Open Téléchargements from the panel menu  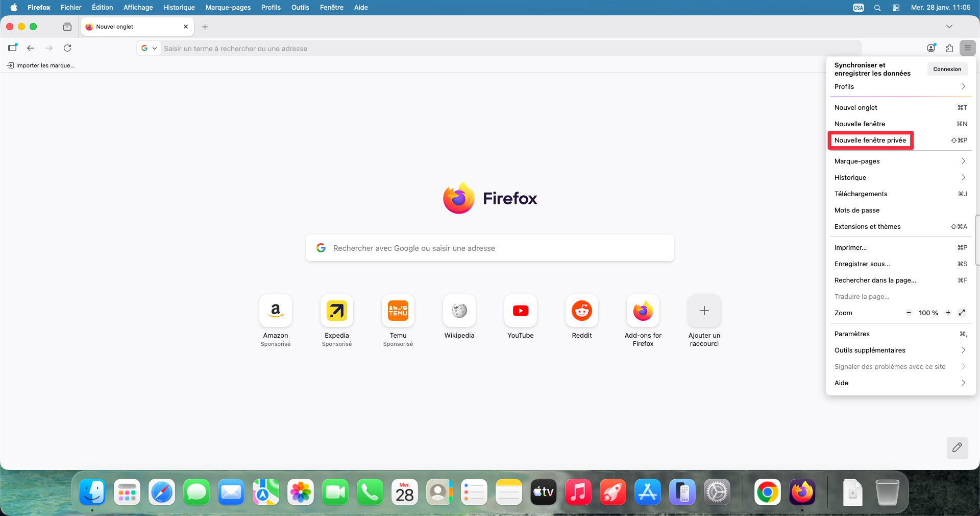[x=901, y=194]
